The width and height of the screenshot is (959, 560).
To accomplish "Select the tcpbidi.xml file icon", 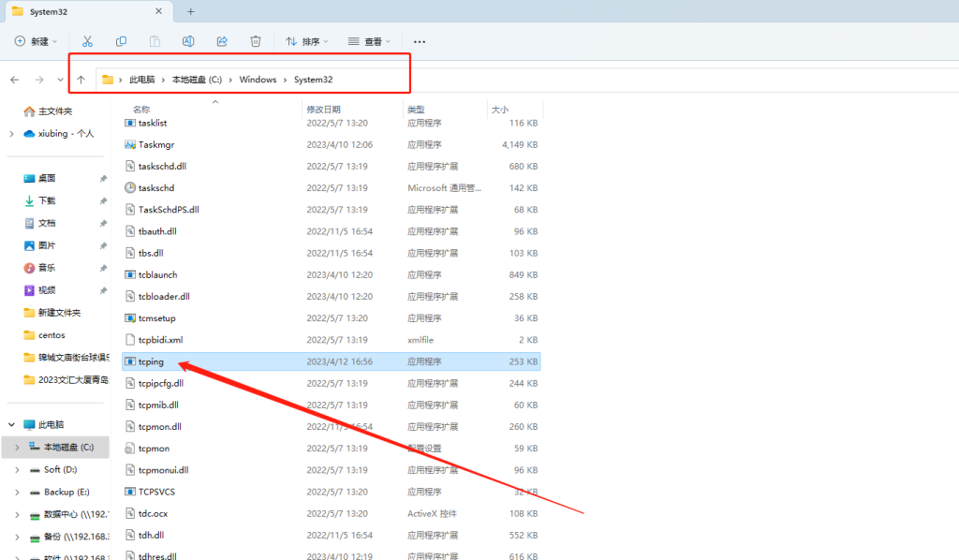I will 129,340.
